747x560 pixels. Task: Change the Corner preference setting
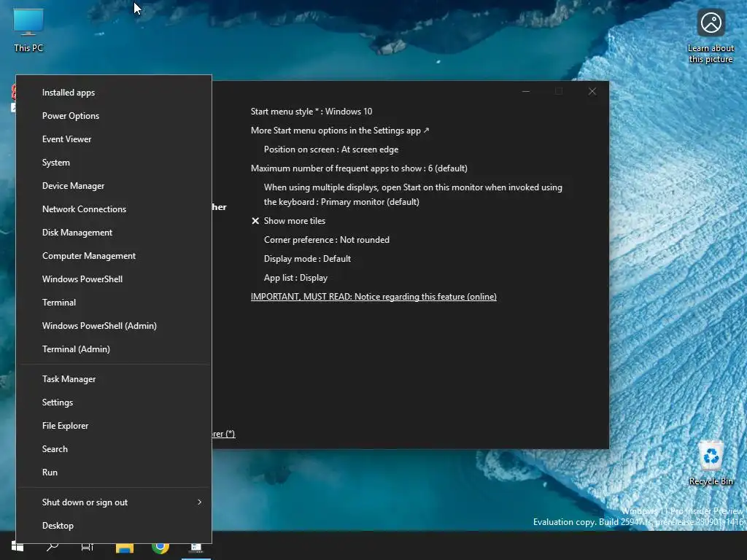327,240
